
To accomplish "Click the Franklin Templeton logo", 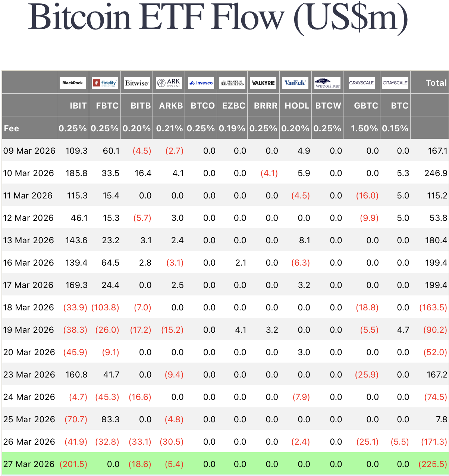I will click(x=232, y=83).
